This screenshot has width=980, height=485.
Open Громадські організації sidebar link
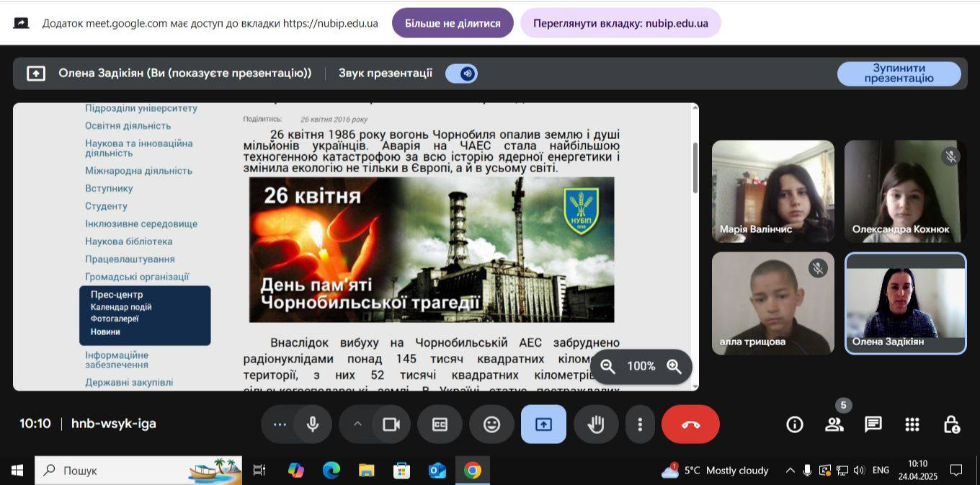pos(137,277)
